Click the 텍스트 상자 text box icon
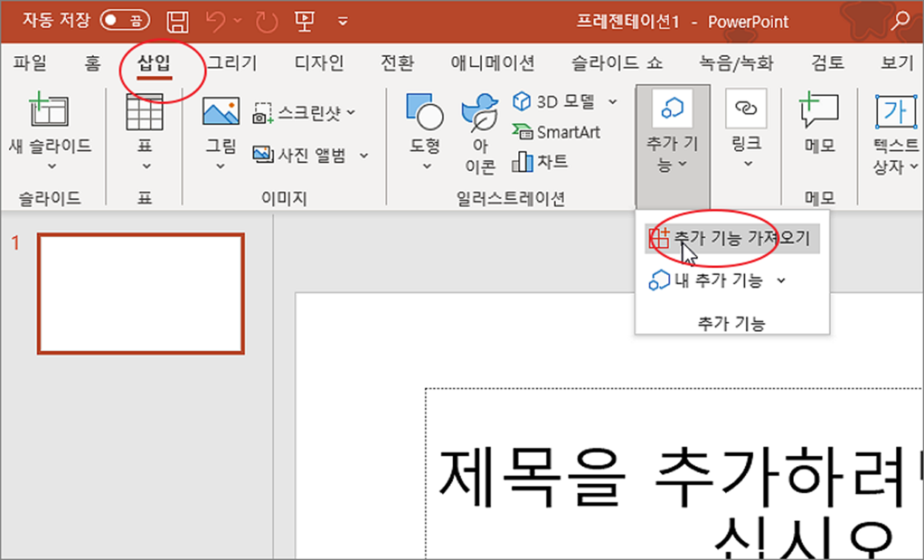 tap(896, 112)
